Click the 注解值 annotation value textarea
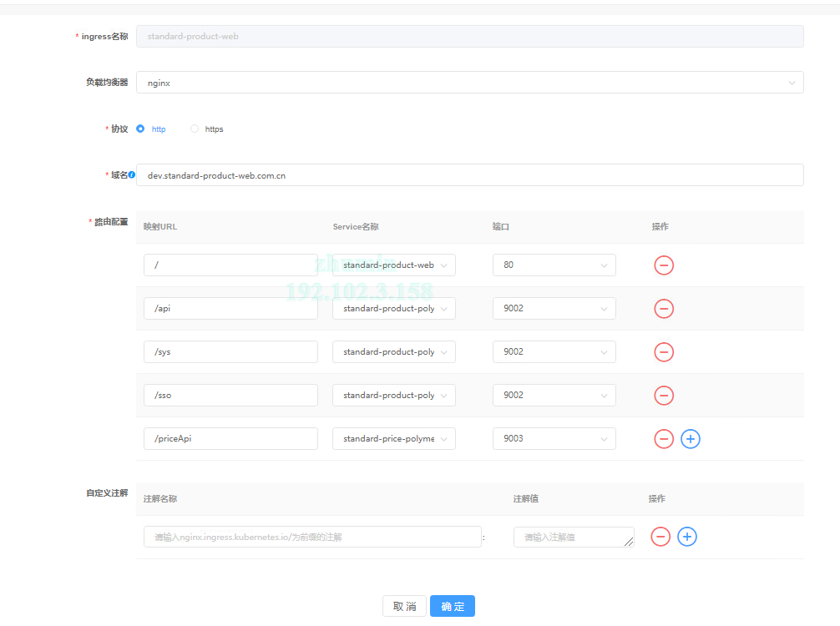The image size is (840, 626). 574,537
